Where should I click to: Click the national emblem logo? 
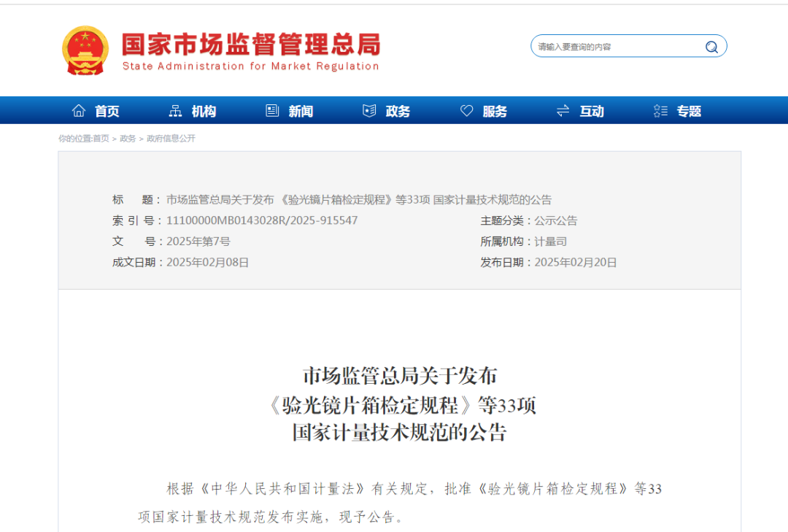click(x=85, y=50)
